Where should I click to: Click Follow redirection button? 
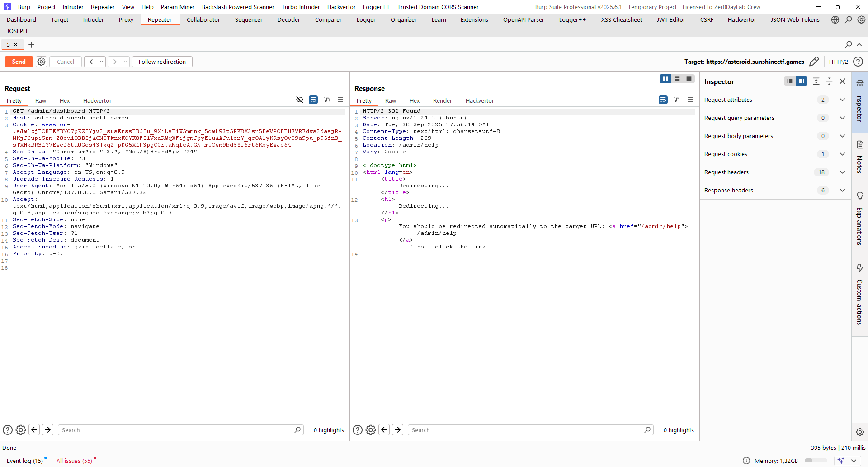coord(162,62)
